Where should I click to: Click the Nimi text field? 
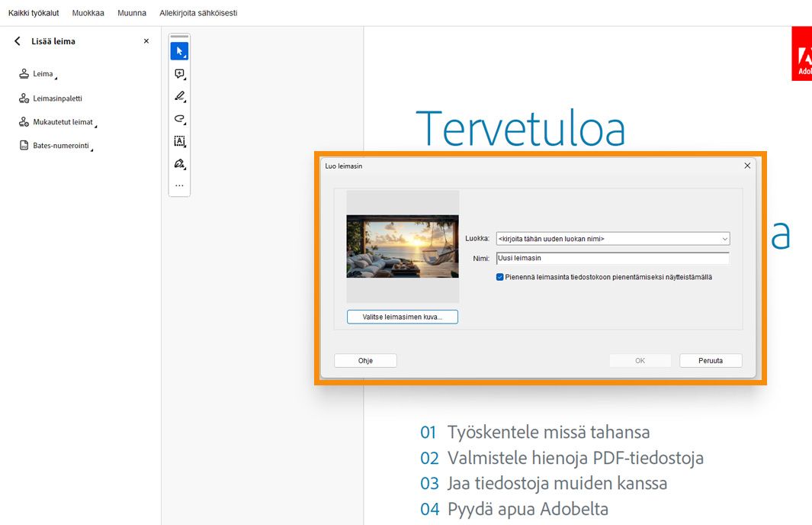point(610,258)
